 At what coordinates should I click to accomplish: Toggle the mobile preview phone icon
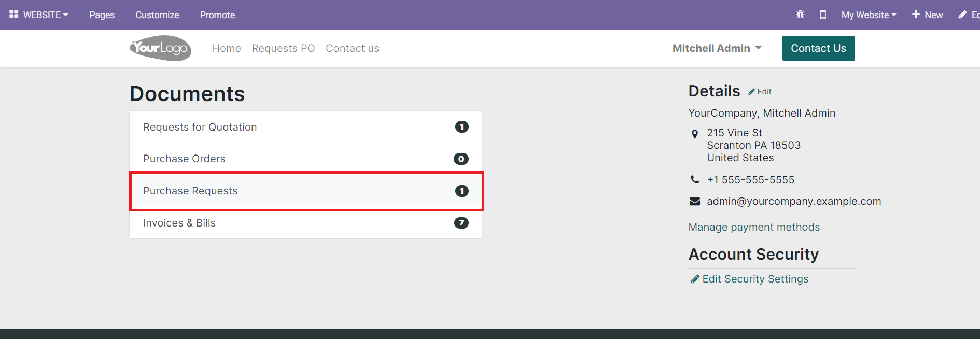(823, 15)
